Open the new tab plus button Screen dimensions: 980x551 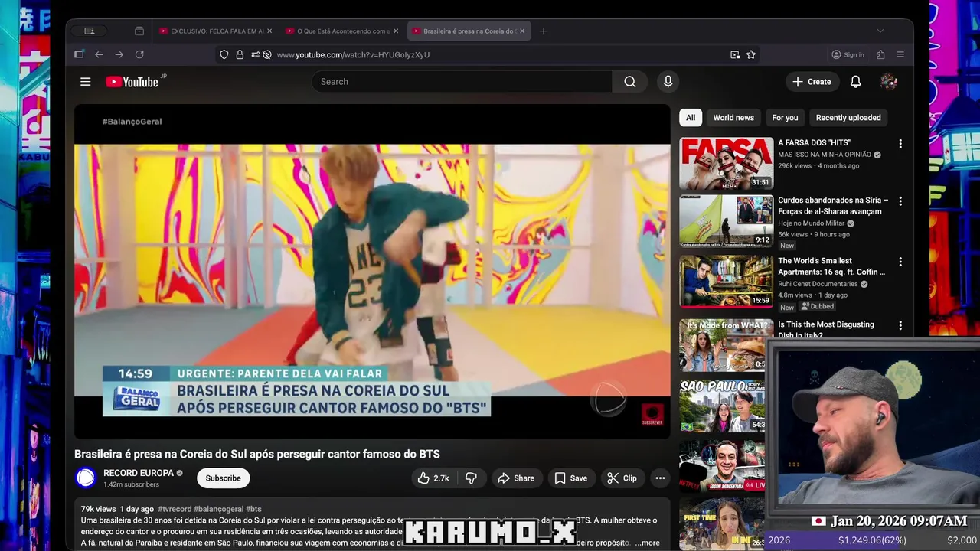(543, 31)
